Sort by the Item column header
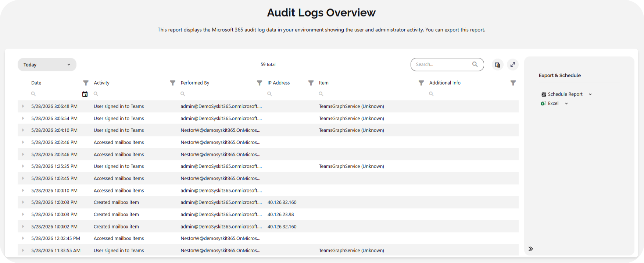644x263 pixels. [324, 83]
